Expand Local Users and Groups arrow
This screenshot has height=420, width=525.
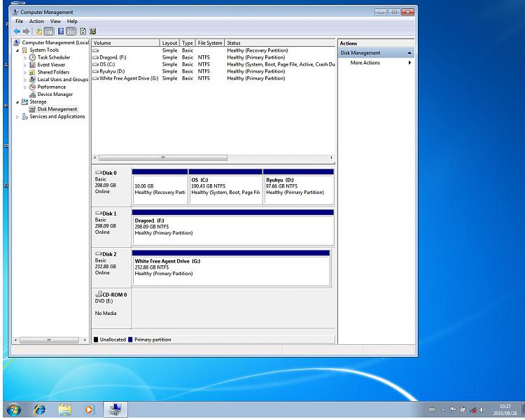24,80
